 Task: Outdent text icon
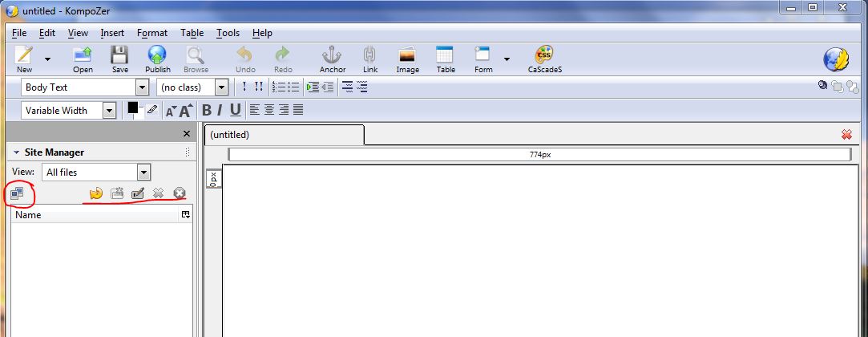[x=328, y=87]
